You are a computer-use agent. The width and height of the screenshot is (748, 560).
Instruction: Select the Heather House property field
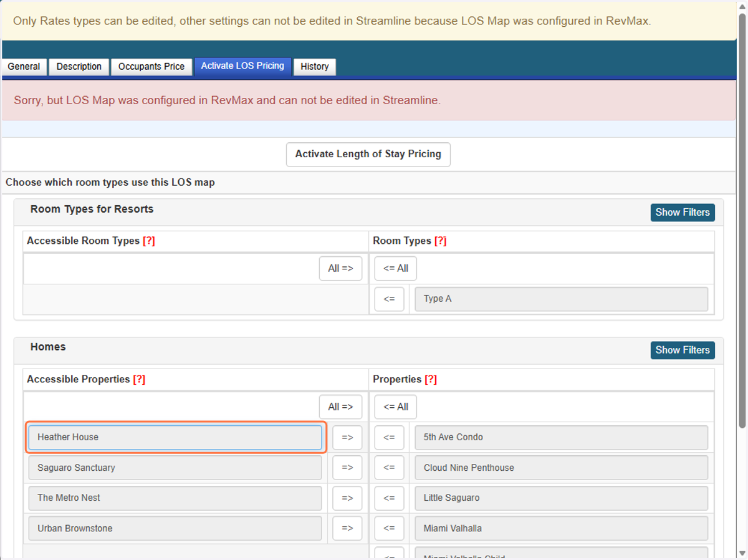point(175,437)
